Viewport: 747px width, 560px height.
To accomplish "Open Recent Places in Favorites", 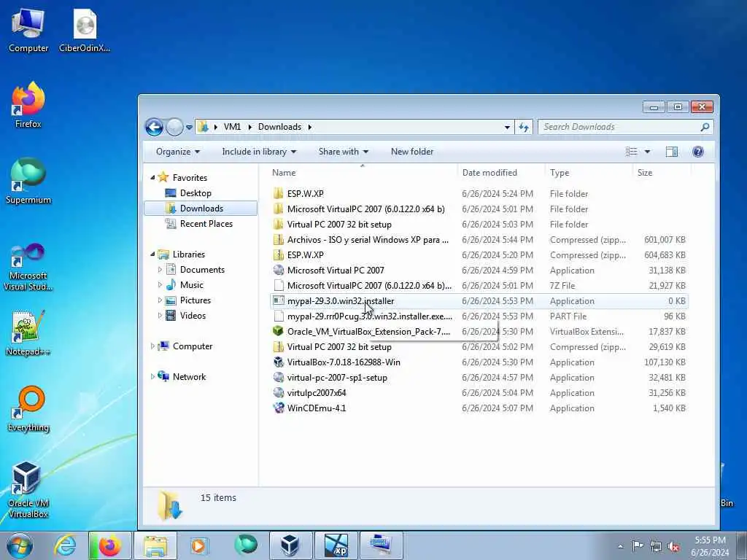I will click(206, 223).
